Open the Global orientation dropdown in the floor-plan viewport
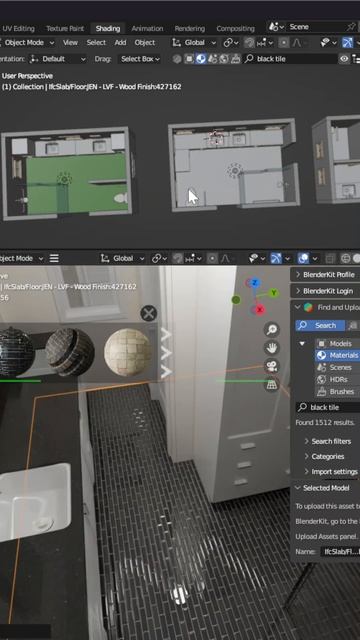The image size is (360, 640). pos(194,42)
